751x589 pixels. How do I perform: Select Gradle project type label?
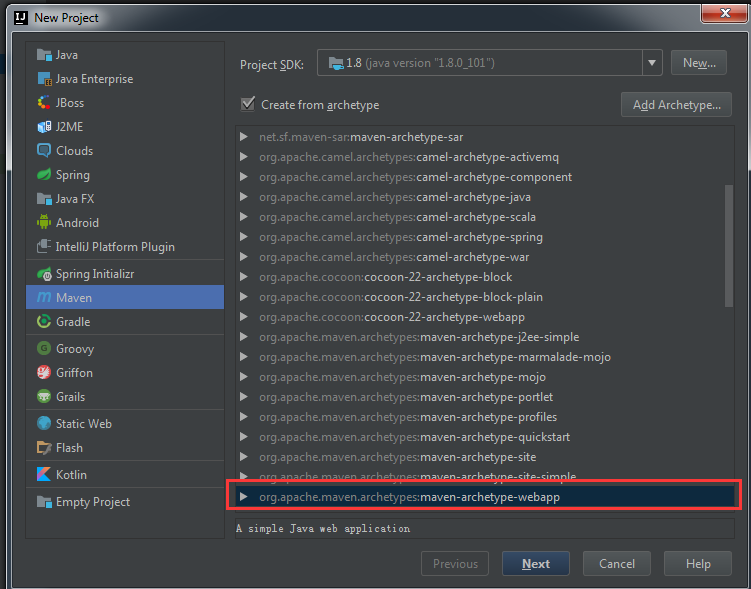pyautogui.click(x=73, y=322)
